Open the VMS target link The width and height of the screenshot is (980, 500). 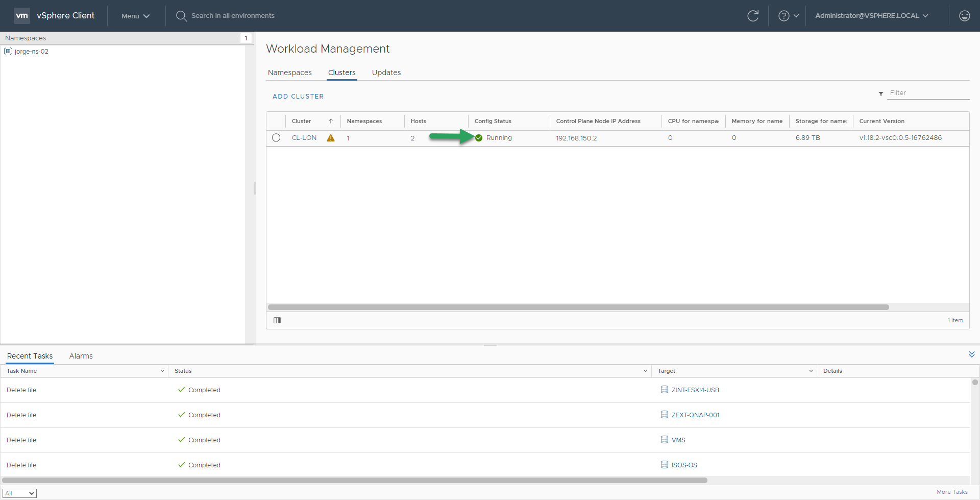click(x=678, y=440)
